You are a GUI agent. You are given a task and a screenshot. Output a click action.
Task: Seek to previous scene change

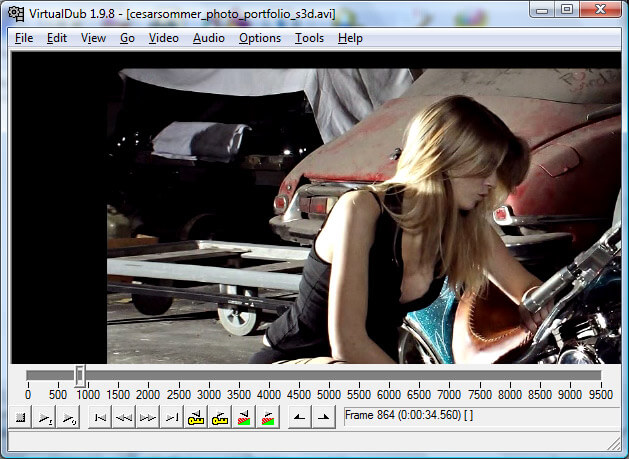[244, 418]
